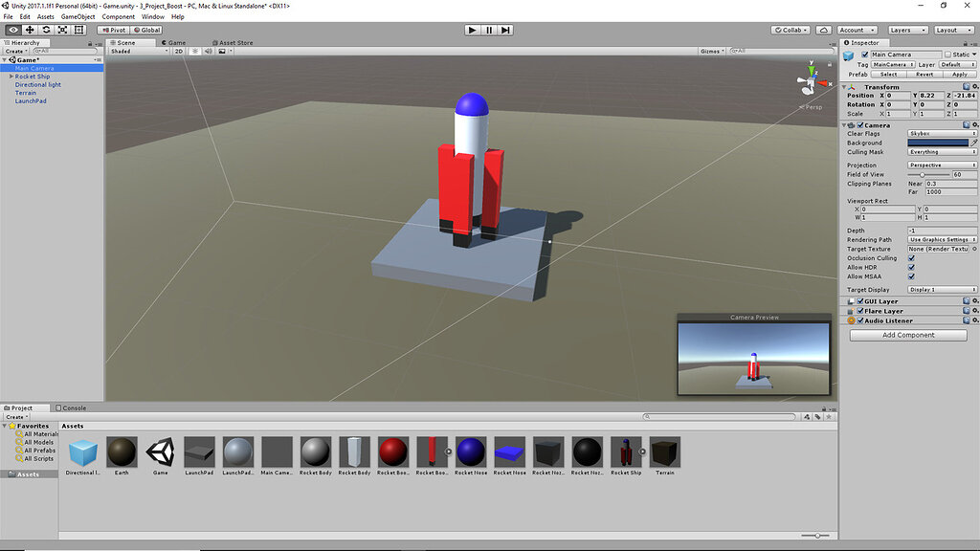The height and width of the screenshot is (551, 980).
Task: Click Apply to save prefab changes
Action: pos(960,73)
